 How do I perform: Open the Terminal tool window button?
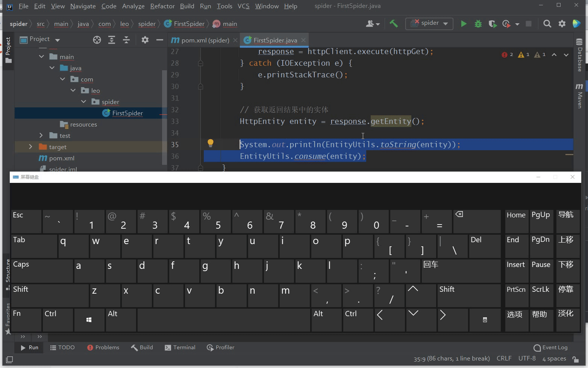(180, 347)
